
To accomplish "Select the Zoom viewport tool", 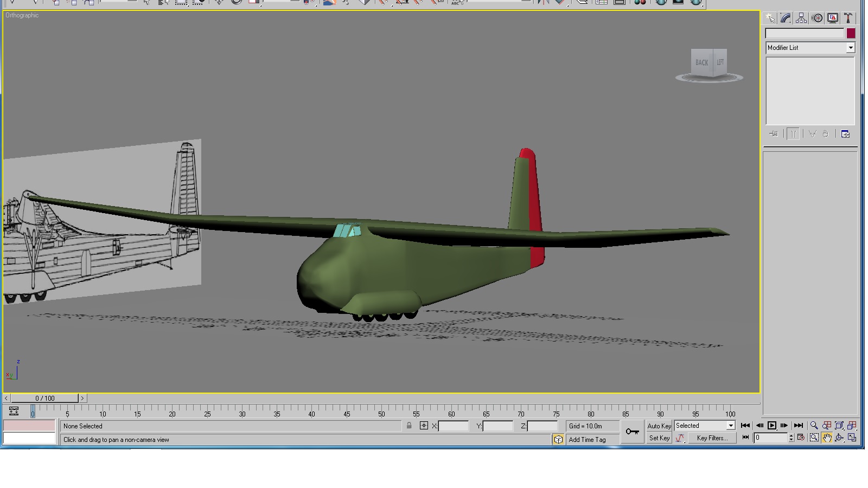I will (x=814, y=426).
